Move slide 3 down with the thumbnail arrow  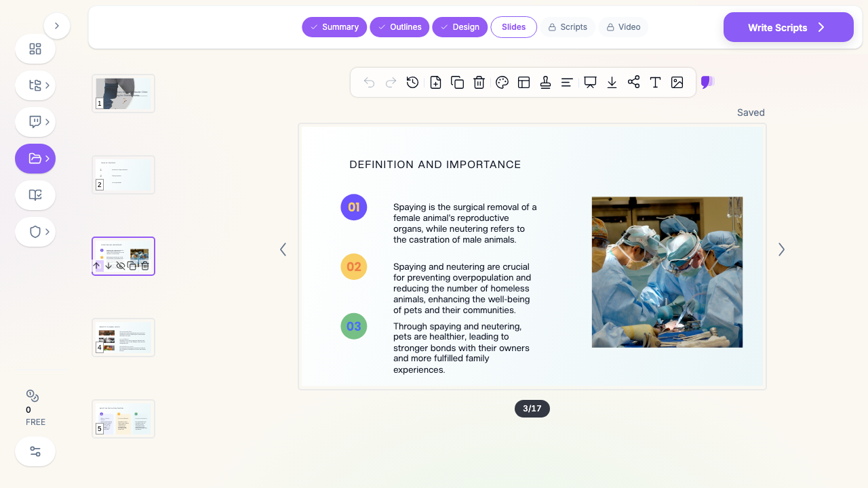click(108, 266)
